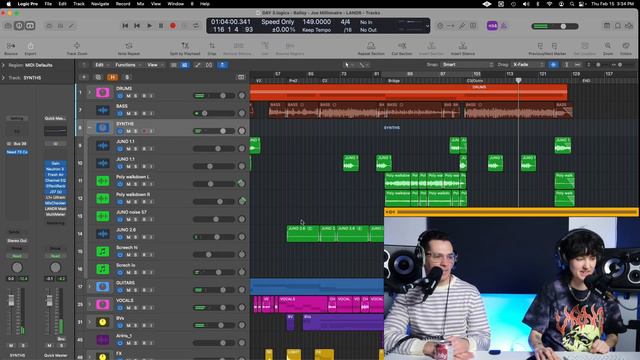The width and height of the screenshot is (640, 360).
Task: Solo the BASS track
Action: (136, 113)
